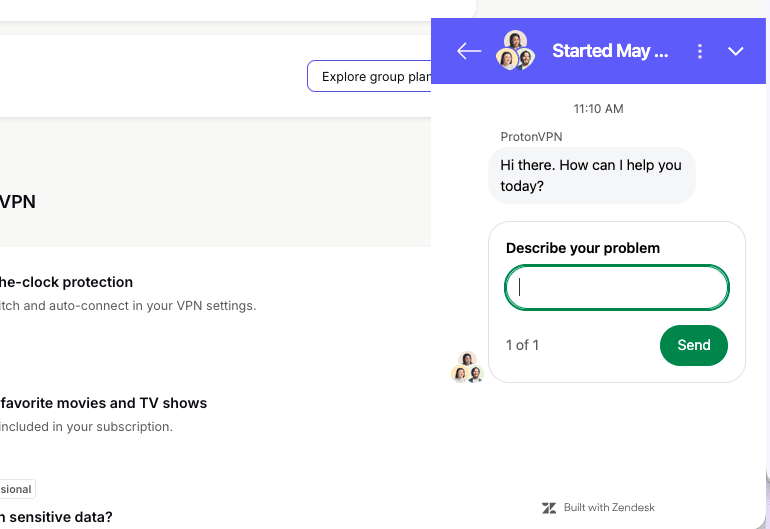
Task: Click the small agent avatars beside the form
Action: [x=467, y=367]
